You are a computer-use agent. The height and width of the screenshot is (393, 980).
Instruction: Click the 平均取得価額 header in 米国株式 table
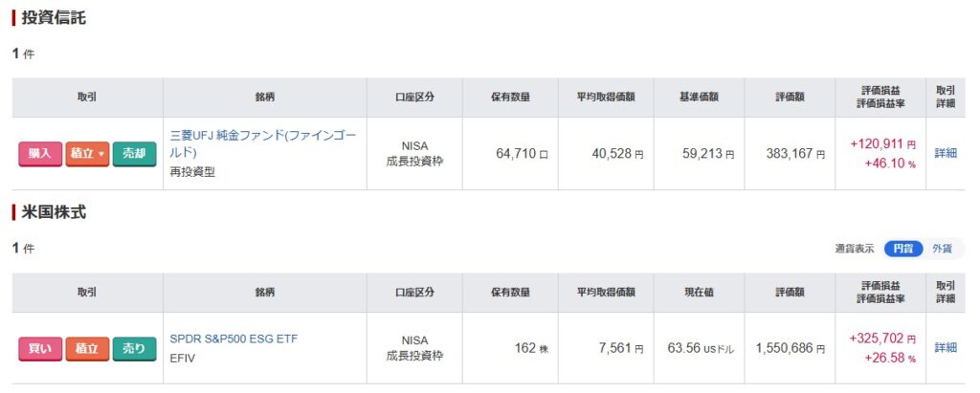605,293
